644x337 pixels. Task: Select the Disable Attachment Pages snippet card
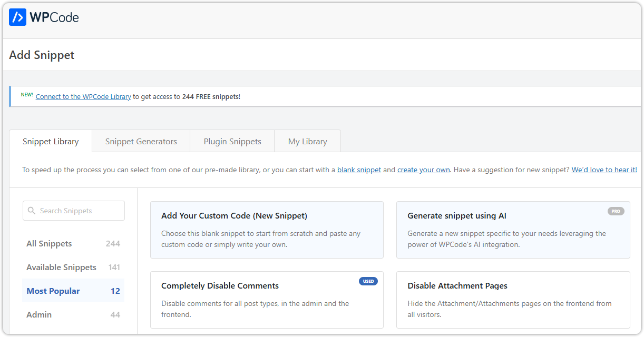pyautogui.click(x=513, y=300)
